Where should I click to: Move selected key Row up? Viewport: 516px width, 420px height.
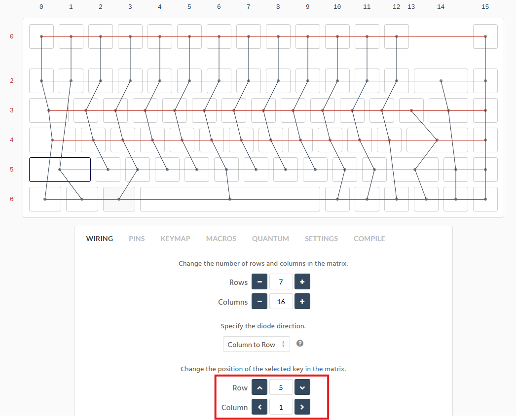point(259,387)
